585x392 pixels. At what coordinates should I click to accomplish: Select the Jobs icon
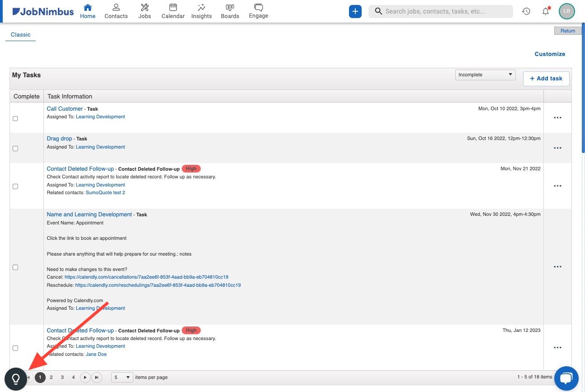(x=144, y=11)
